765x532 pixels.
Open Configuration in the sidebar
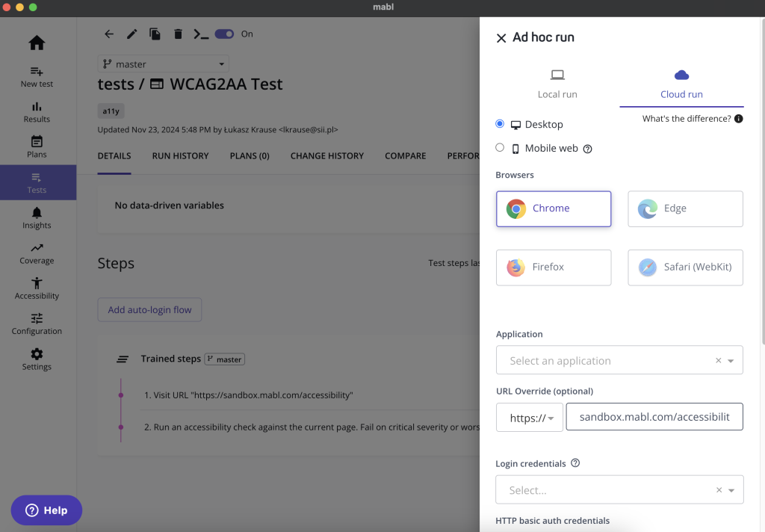click(37, 324)
